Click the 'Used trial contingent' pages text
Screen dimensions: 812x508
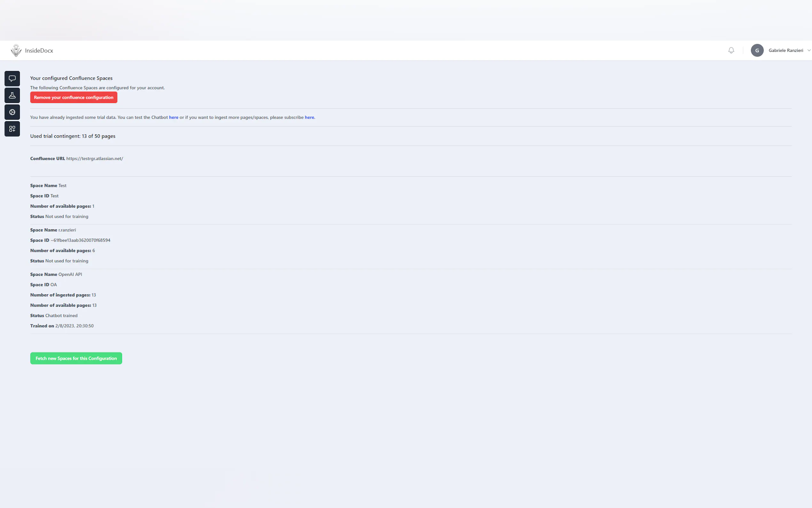(x=73, y=136)
